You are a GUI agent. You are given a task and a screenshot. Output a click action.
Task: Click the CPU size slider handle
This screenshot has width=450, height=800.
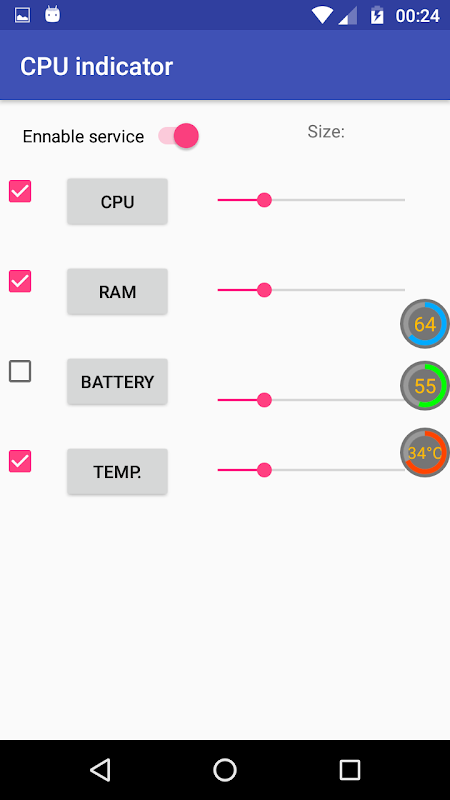click(x=264, y=200)
